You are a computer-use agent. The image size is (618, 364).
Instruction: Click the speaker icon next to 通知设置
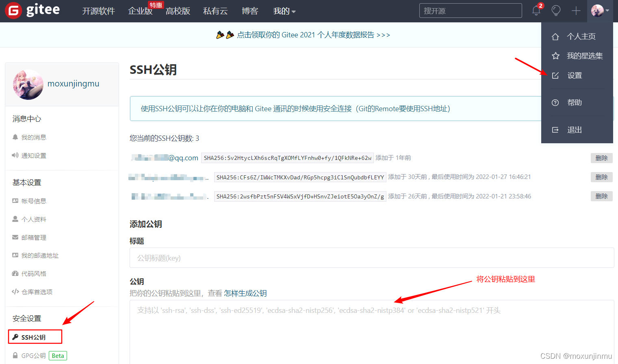(15, 155)
